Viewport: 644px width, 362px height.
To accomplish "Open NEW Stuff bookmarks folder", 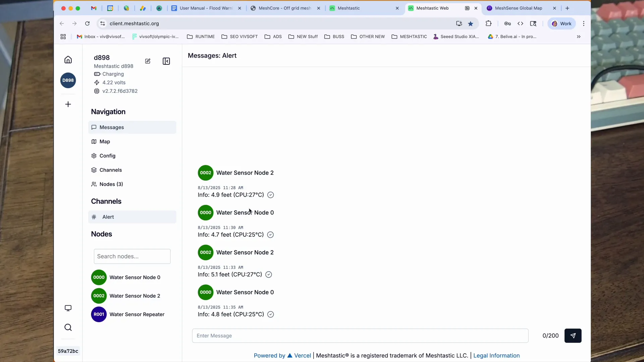I will point(303,37).
